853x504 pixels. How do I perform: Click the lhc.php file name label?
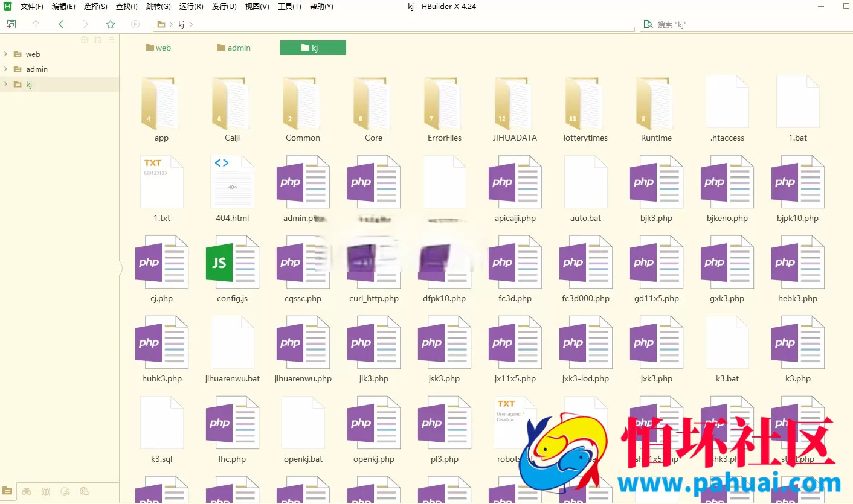(x=232, y=459)
